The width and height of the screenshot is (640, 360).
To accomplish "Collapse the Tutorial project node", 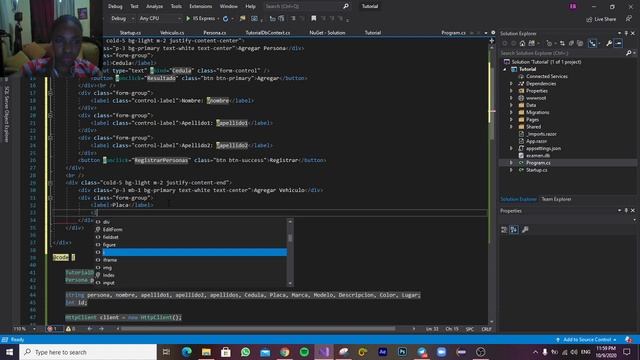I will pos(505,69).
